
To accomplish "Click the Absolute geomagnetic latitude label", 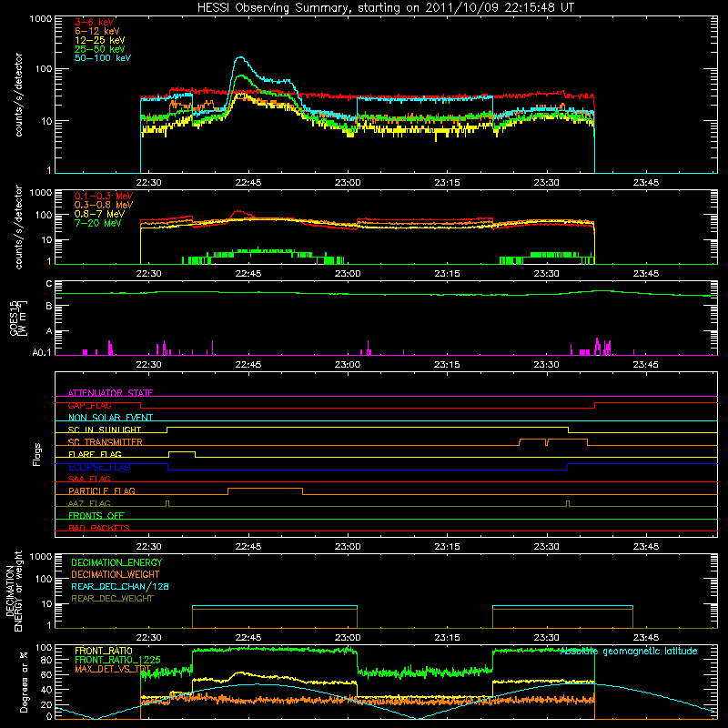I will coord(629,652).
